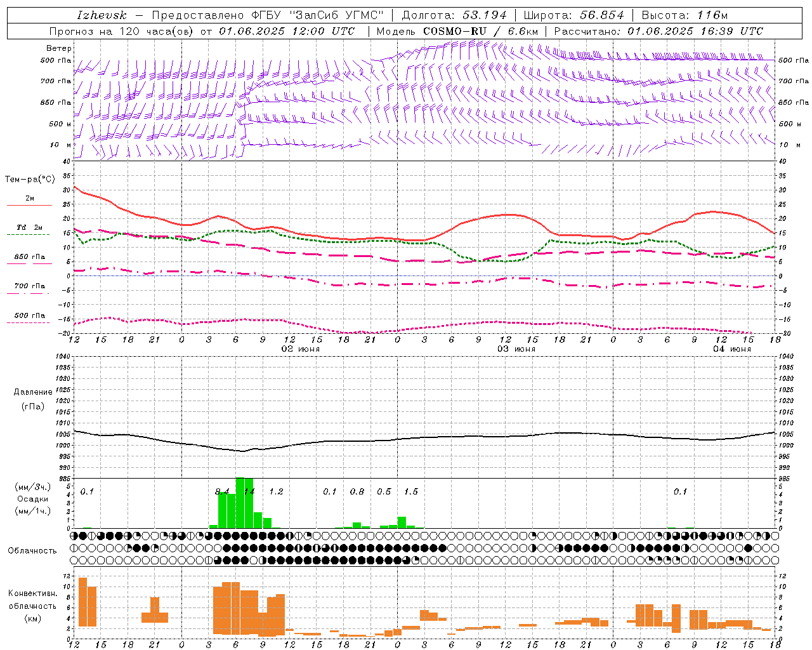Click the 'Конвективн.' convective cloud label
This screenshot has height=650, width=812.
pyautogui.click(x=33, y=594)
